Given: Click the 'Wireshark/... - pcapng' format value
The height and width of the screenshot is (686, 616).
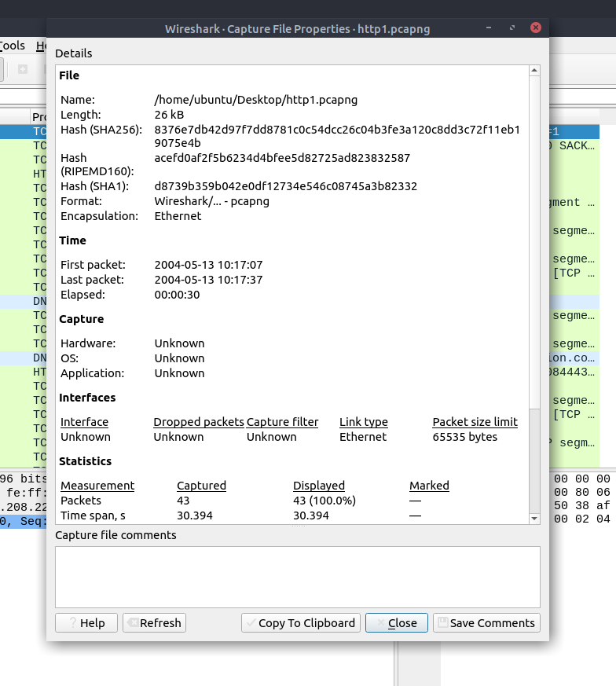Looking at the screenshot, I should point(212,201).
